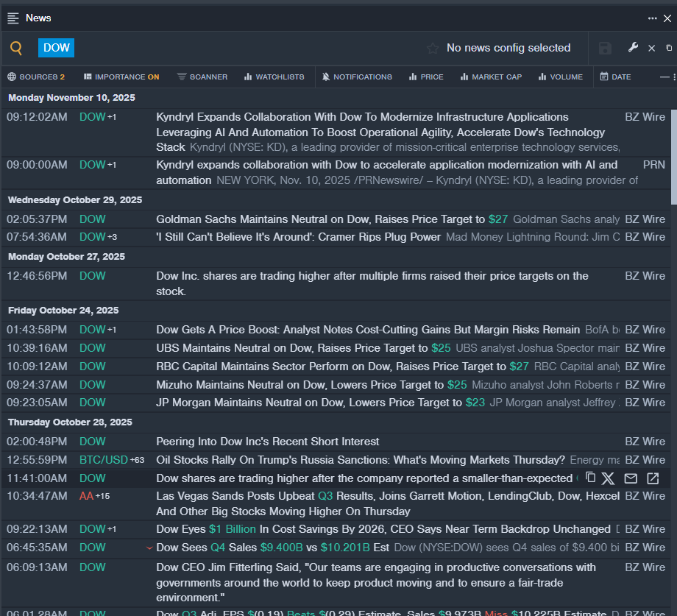Copy the hovered Dow shares headline
The width and height of the screenshot is (677, 616).
point(590,478)
